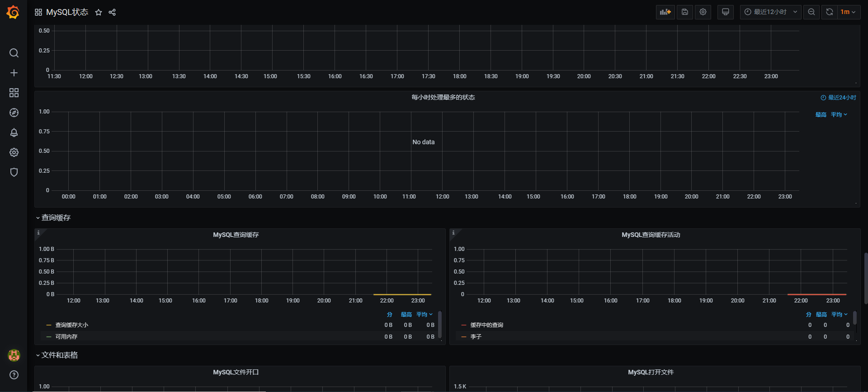
Task: Sort by 最高 in MySQL查询缓存 legend
Action: coord(406,315)
